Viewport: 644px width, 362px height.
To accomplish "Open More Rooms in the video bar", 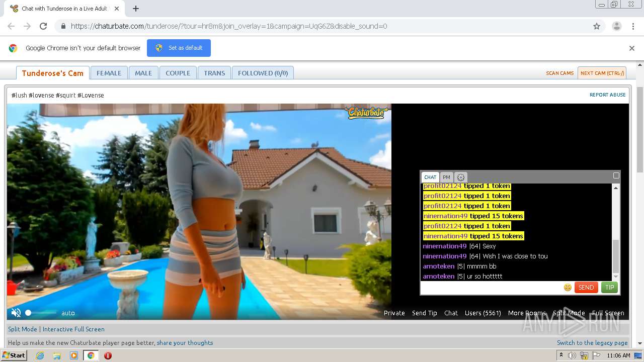I will 527,313.
